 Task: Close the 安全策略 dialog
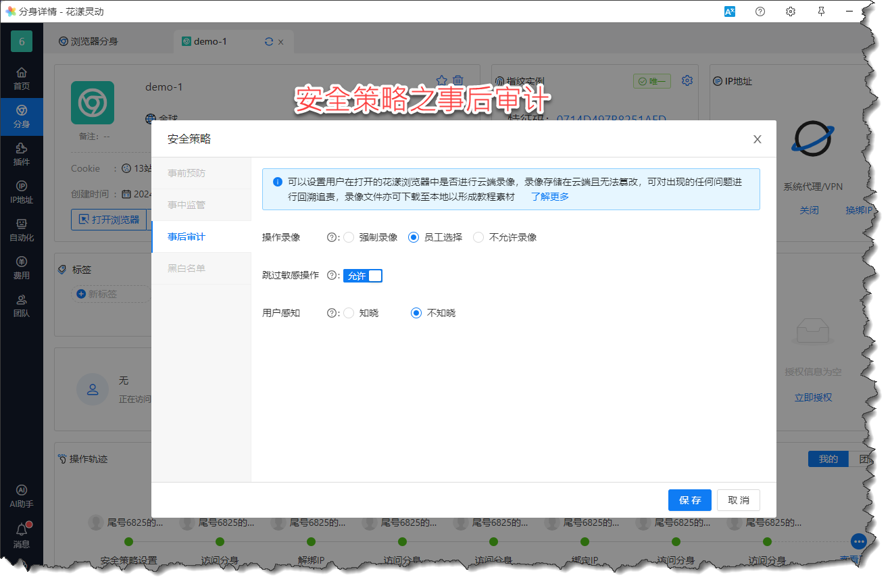click(x=757, y=139)
